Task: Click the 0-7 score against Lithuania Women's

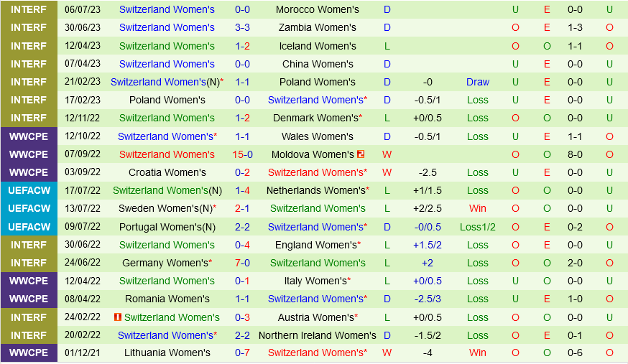Action: point(242,353)
